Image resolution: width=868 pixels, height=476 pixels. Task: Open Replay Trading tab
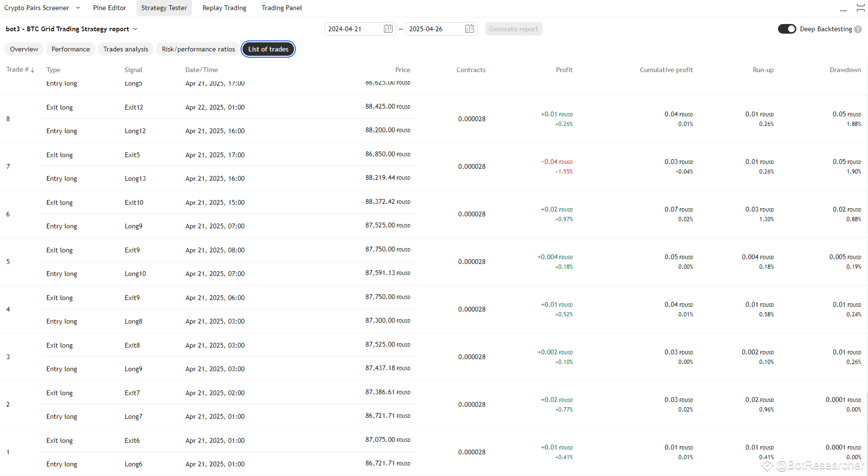coord(224,8)
